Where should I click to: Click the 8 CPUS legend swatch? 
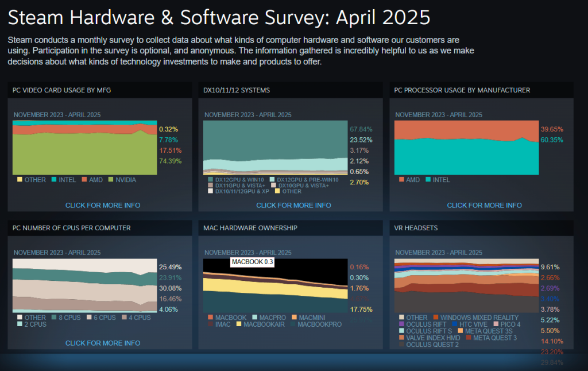(x=54, y=317)
